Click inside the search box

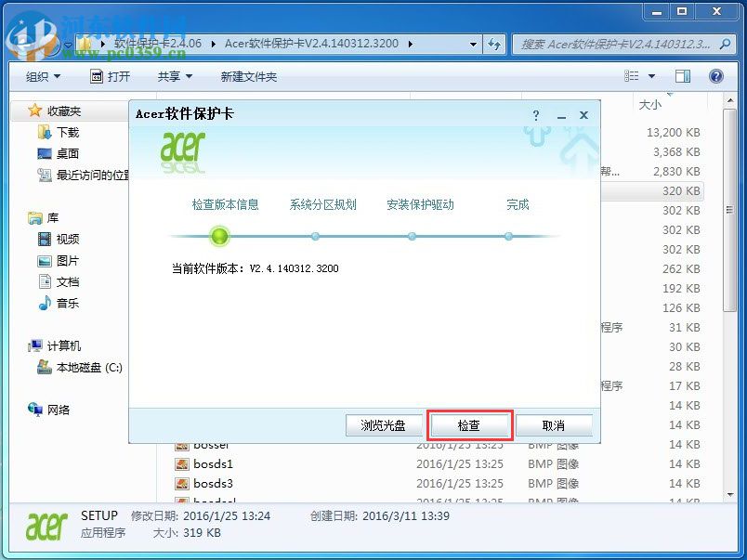point(613,43)
